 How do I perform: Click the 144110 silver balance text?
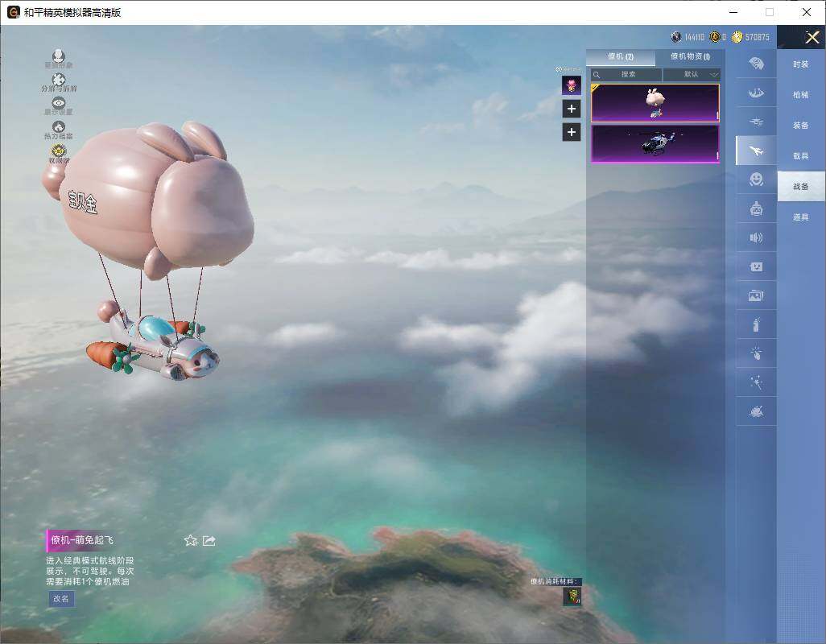(x=694, y=37)
